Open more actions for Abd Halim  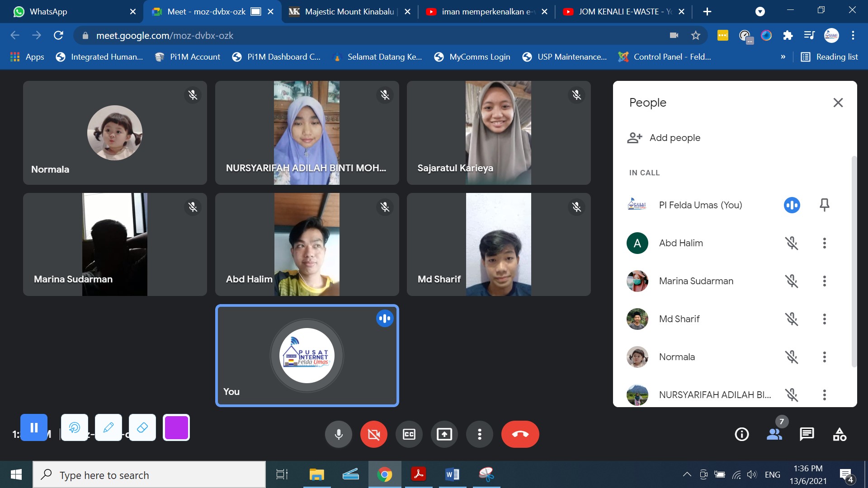tap(824, 243)
